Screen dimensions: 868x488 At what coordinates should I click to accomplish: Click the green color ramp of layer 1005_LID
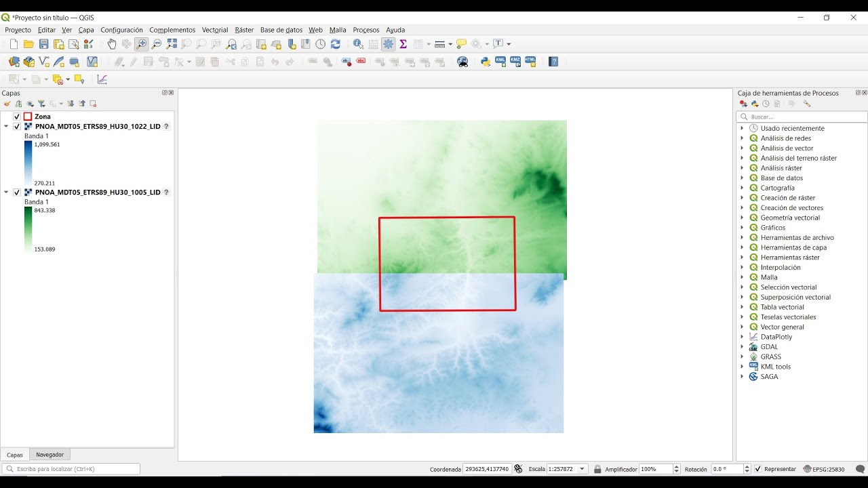point(28,229)
